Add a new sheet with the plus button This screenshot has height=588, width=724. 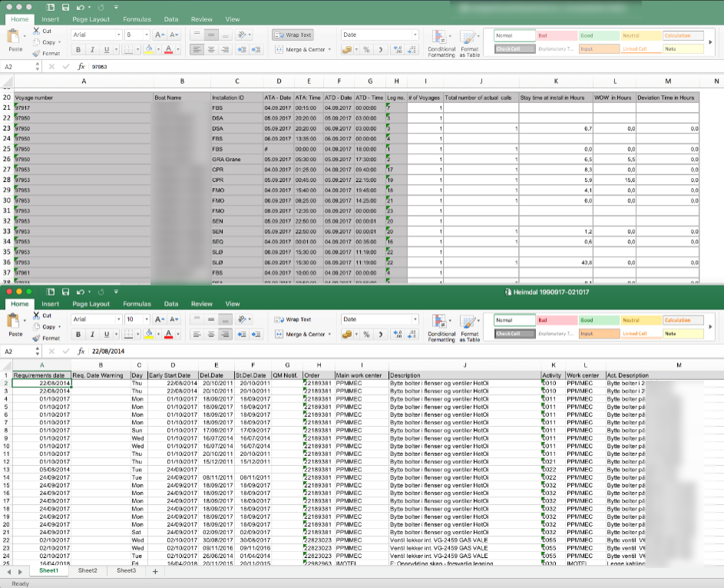pyautogui.click(x=155, y=571)
